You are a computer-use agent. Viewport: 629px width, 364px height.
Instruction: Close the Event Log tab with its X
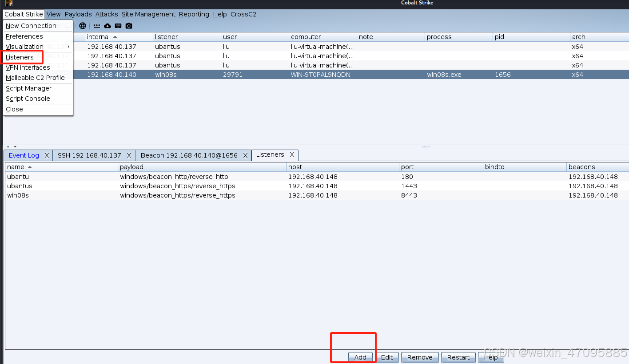(x=47, y=155)
